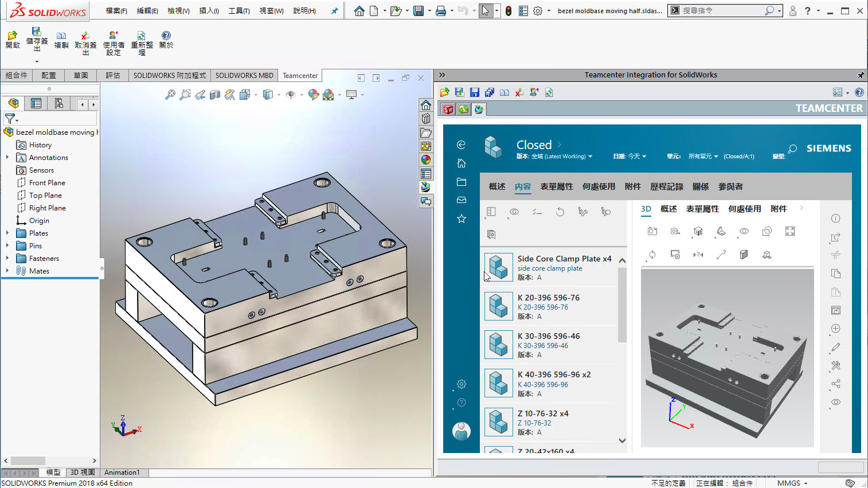Select Side Core Clamp Plate x4

tap(549, 268)
